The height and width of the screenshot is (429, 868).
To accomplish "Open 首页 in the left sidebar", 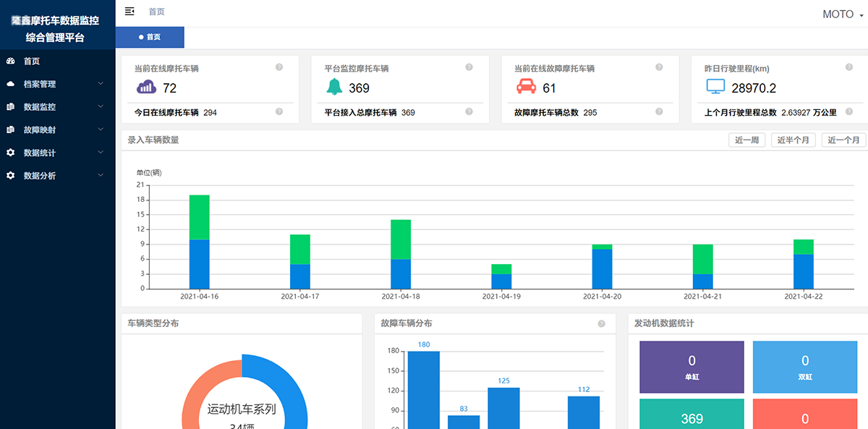I will coord(58,61).
